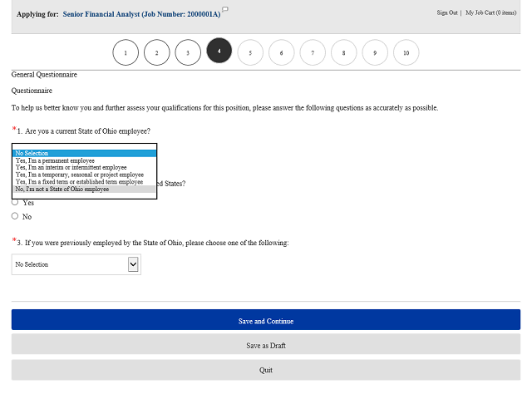
Task: Open the comment bubble icon beside job title
Action: point(225,9)
